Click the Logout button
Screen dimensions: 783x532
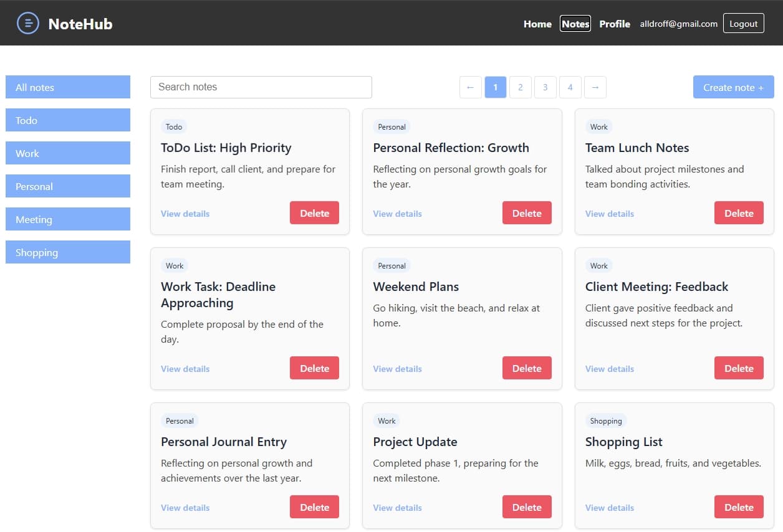pos(744,24)
